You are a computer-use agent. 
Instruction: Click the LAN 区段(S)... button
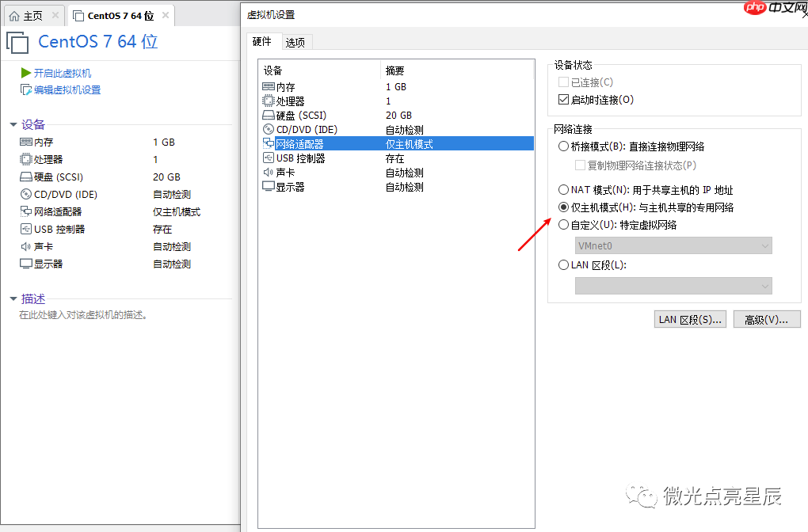(x=690, y=319)
